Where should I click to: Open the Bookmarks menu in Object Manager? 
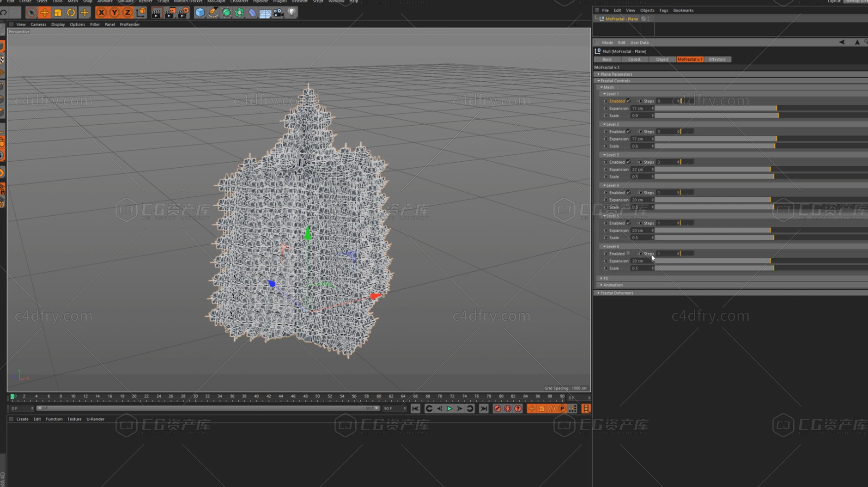click(x=683, y=10)
